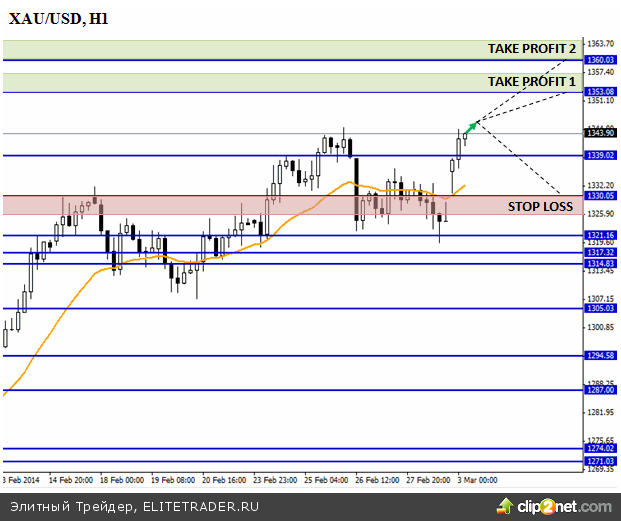Screen dimensions: 621x521
Task: Click the green upward arrow on the chart
Action: 470,125
